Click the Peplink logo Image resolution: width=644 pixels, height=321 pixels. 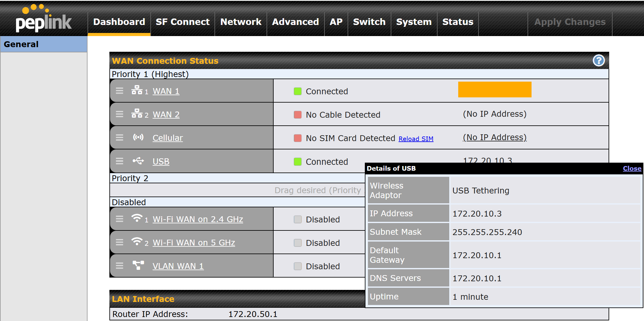43,19
